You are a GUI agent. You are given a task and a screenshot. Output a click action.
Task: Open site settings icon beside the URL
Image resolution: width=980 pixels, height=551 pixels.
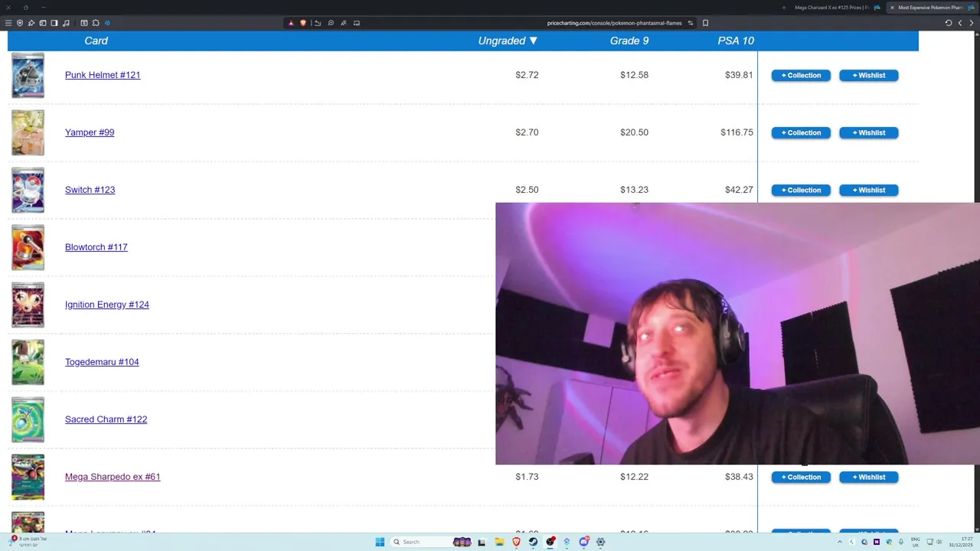tap(690, 23)
